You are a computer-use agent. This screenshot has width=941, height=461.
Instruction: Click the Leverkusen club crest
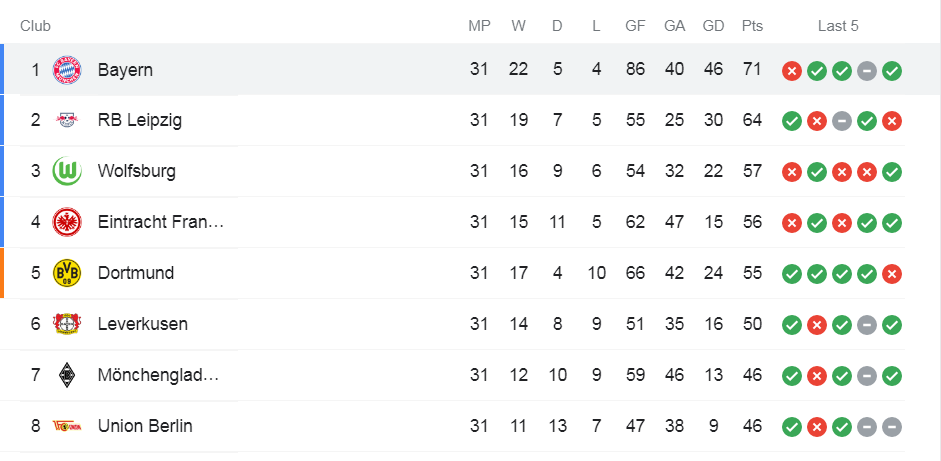point(67,324)
